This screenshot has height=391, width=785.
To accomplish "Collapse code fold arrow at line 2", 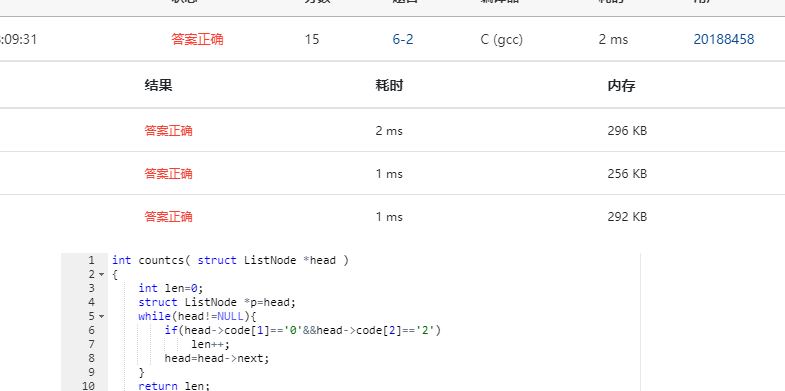I will click(x=102, y=274).
